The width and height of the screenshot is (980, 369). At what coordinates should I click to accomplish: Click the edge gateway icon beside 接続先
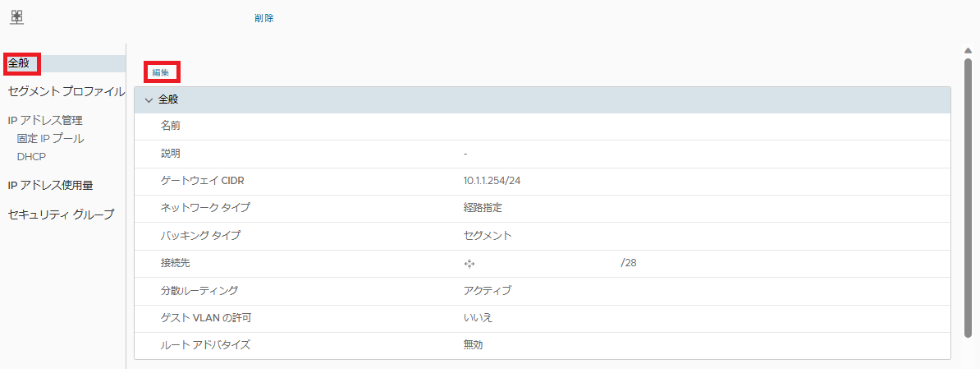[x=469, y=264]
